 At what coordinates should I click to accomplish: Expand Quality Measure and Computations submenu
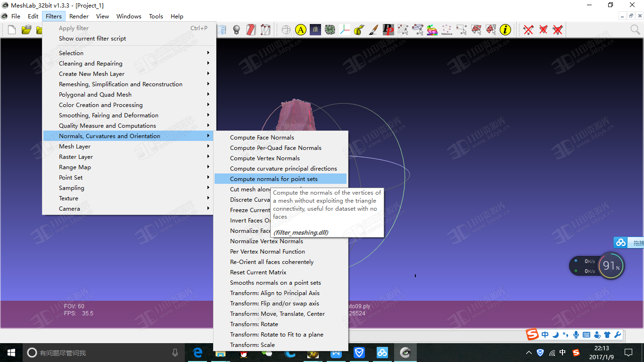point(128,126)
